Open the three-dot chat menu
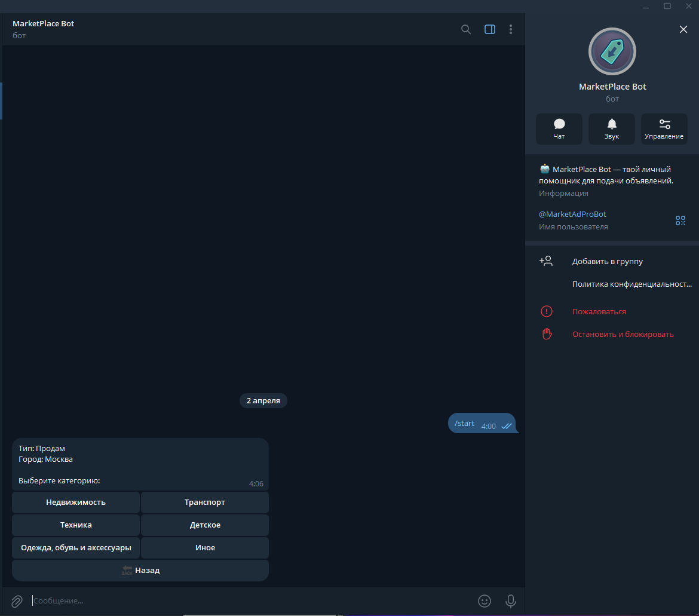 click(x=511, y=29)
